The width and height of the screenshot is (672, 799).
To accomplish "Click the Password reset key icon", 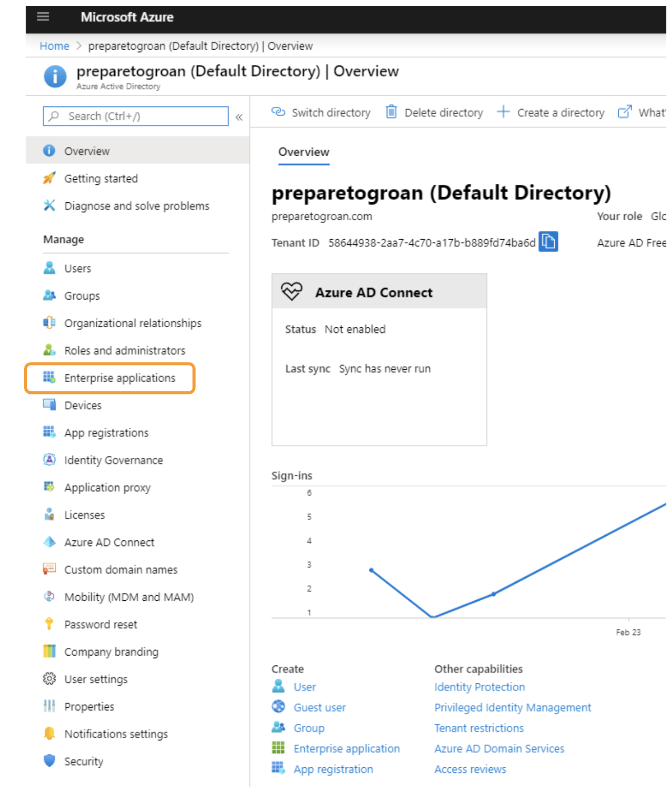I will point(49,624).
